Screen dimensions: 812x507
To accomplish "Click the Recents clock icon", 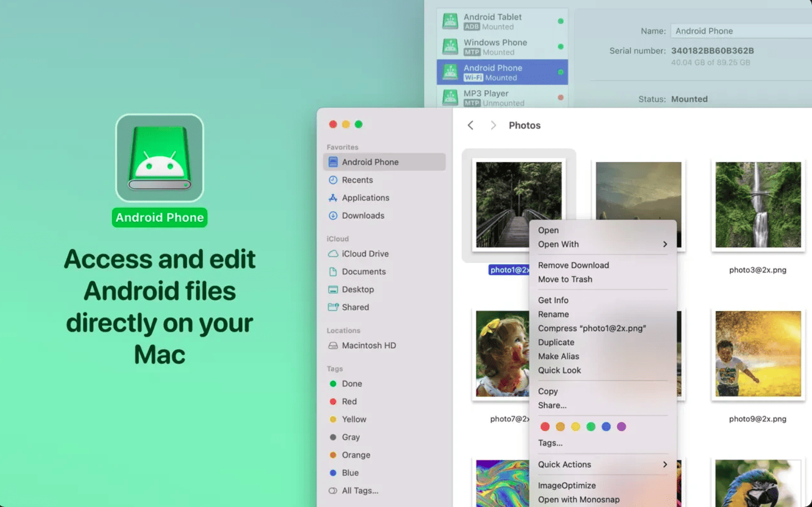I will click(x=333, y=180).
